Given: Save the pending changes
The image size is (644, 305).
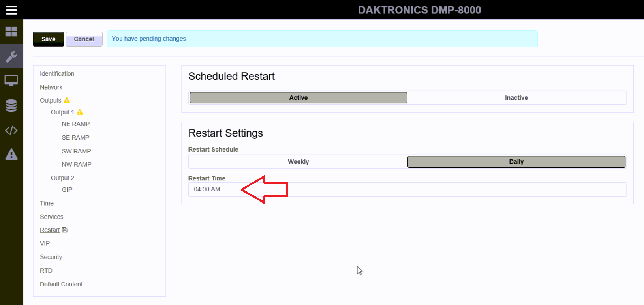Looking at the screenshot, I should 48,39.
